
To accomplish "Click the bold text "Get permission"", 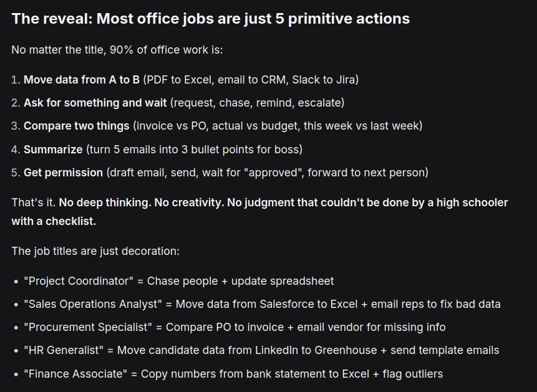I will (x=63, y=173).
